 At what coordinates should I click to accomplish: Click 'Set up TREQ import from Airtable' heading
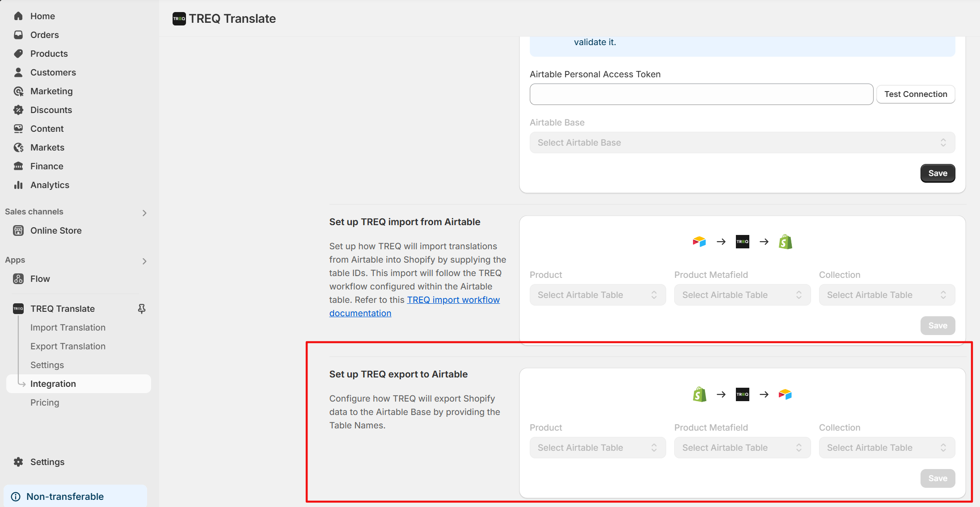click(405, 222)
